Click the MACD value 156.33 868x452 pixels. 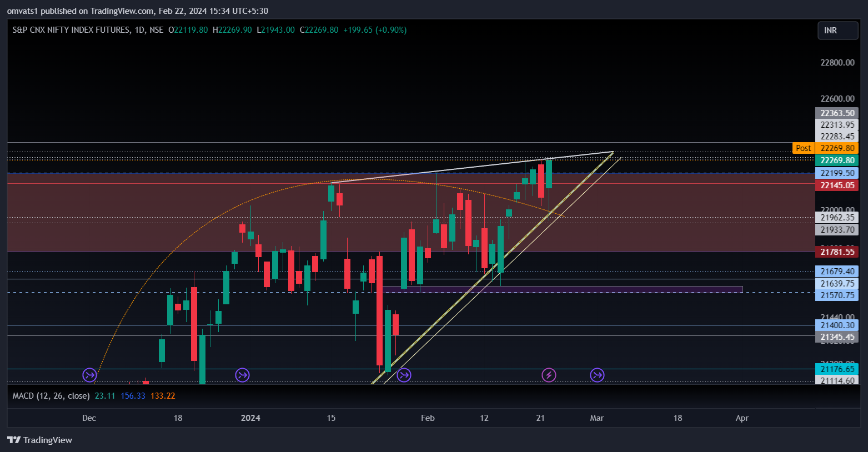133,396
